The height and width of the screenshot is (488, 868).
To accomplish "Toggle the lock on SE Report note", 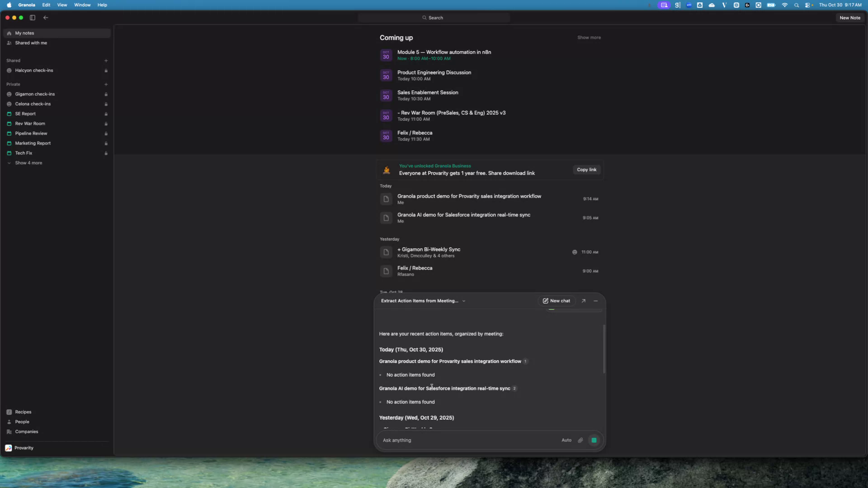I will 106,114.
